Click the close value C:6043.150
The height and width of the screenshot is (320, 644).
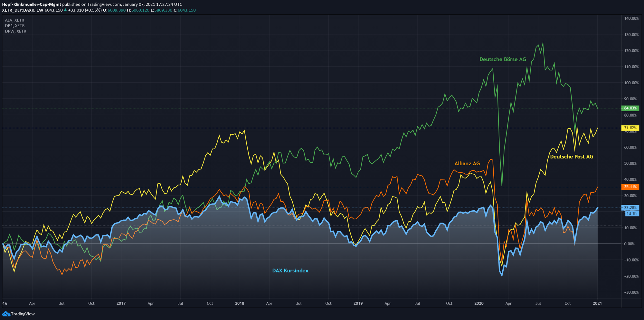tap(185, 10)
